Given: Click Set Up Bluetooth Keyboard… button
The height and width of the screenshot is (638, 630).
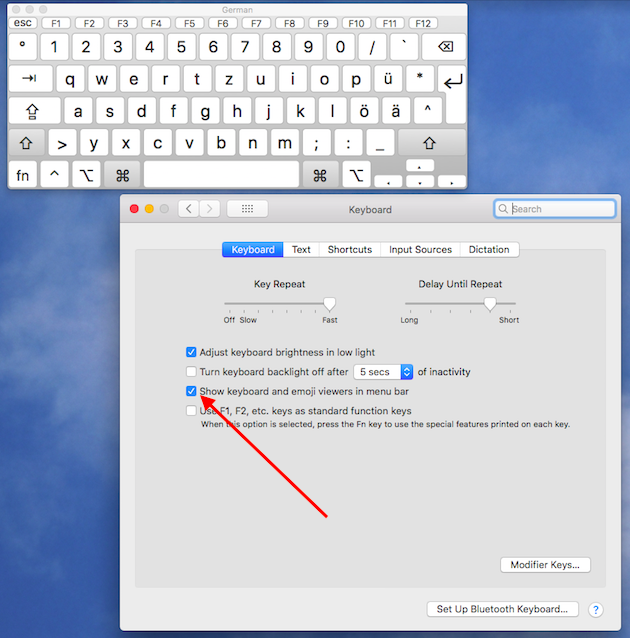Looking at the screenshot, I should pyautogui.click(x=502, y=609).
